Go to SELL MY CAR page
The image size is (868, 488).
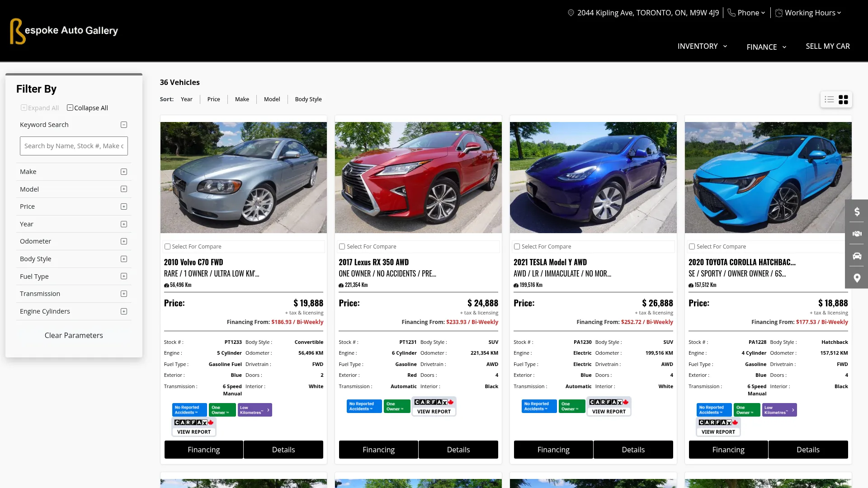[828, 46]
